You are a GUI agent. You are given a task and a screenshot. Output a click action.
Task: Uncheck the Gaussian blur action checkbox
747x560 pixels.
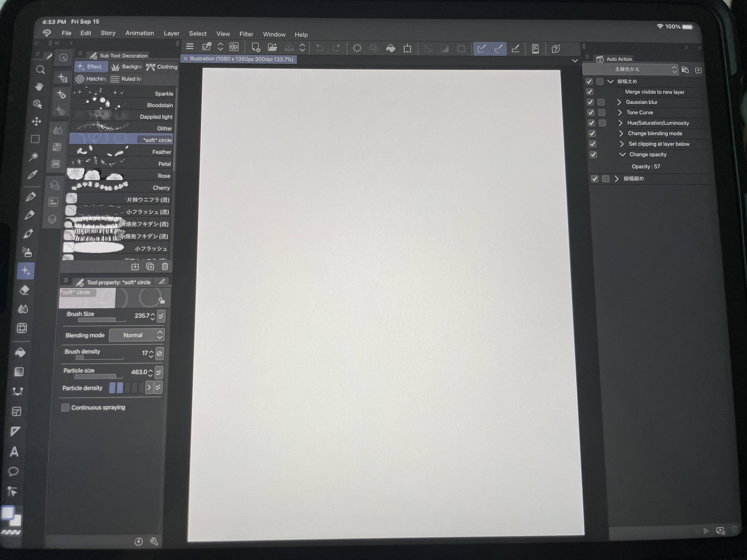click(590, 102)
